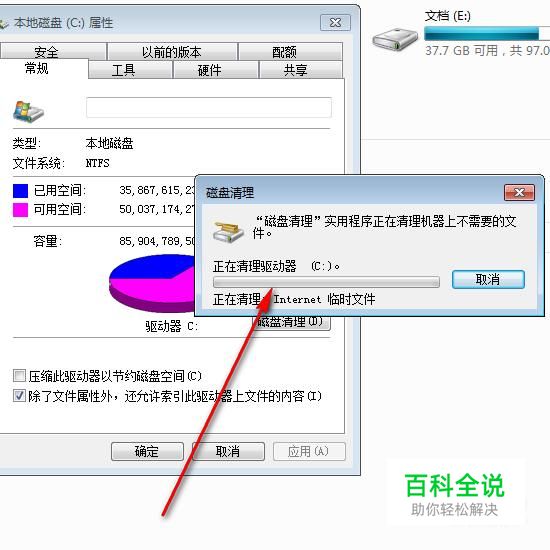Cancel the disk cleanup with 取消
Image resolution: width=550 pixels, height=550 pixels.
[x=488, y=280]
